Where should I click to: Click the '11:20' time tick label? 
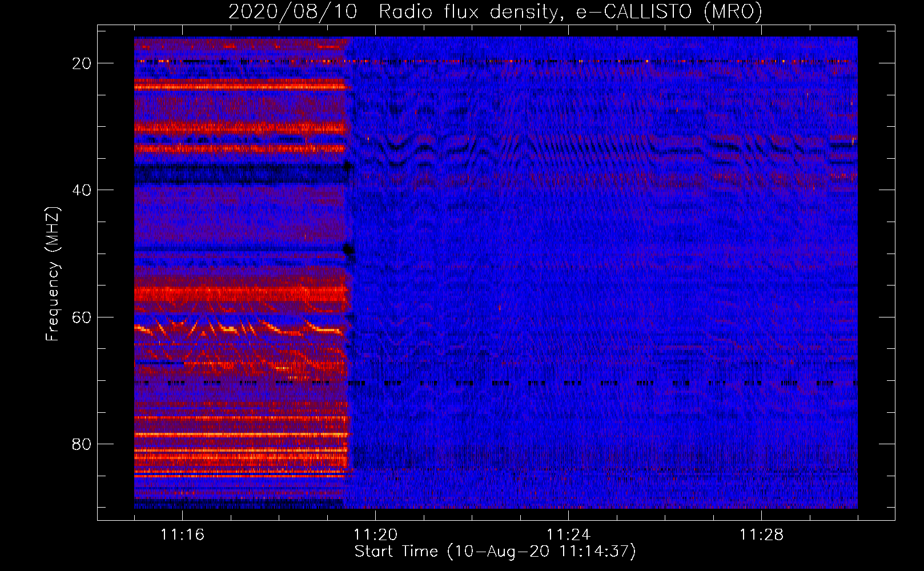375,534
